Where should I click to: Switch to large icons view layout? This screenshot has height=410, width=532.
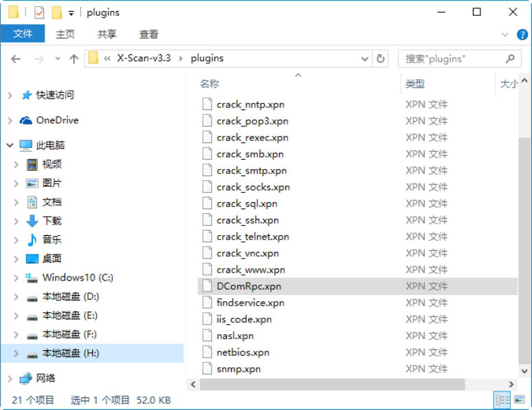pos(520,400)
